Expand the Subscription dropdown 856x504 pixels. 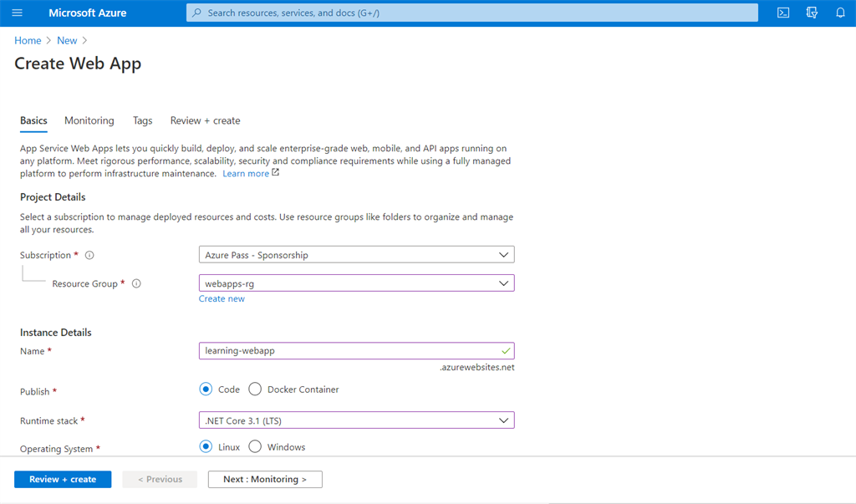(503, 255)
